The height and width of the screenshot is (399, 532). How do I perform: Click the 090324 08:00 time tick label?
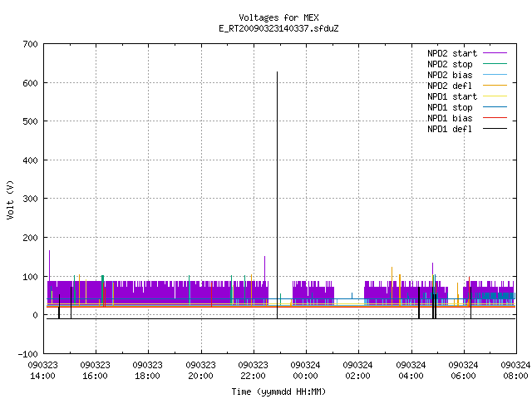click(515, 371)
